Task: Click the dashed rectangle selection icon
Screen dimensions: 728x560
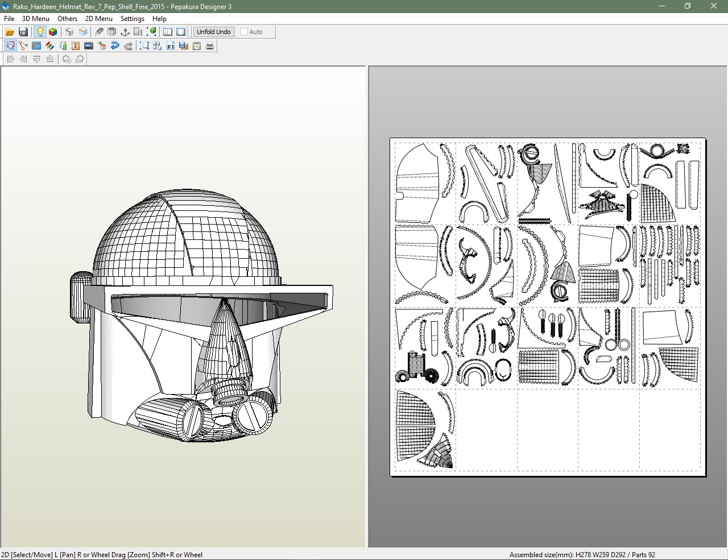Action: pos(144,45)
